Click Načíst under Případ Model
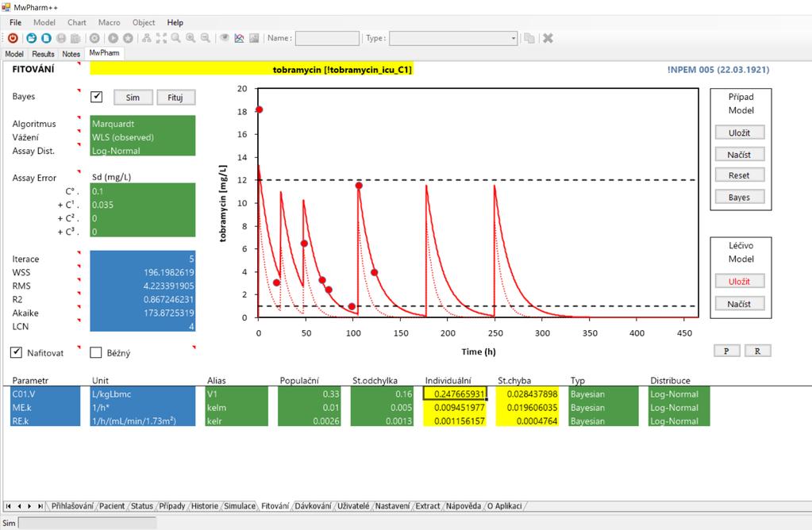Image resolution: width=812 pixels, height=530 pixels. tap(739, 155)
